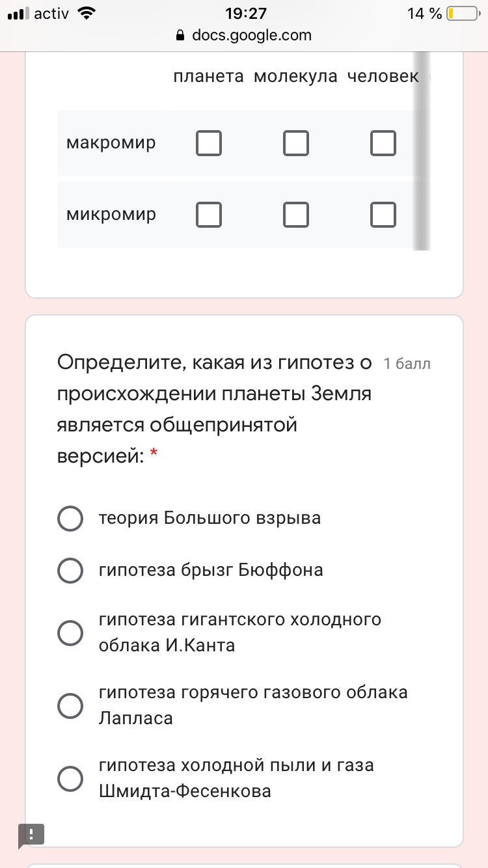Check микромир box under человек

(x=383, y=215)
